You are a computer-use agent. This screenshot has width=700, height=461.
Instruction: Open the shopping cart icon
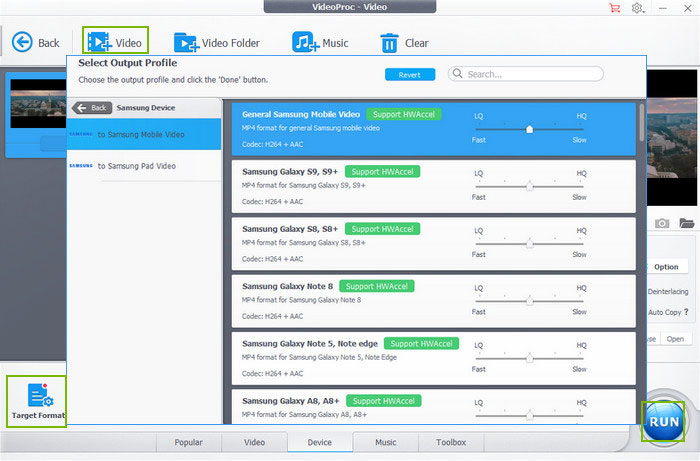click(615, 8)
